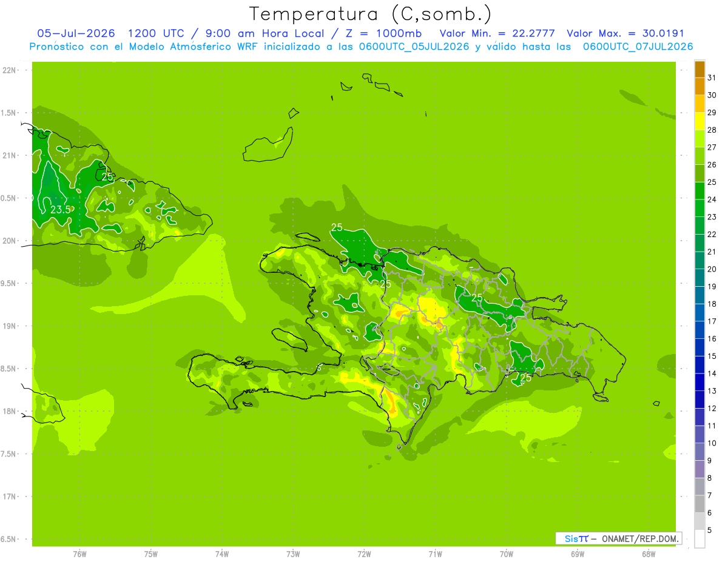Click the colorbar number "10"
The height and width of the screenshot is (562, 728).
coord(712,443)
